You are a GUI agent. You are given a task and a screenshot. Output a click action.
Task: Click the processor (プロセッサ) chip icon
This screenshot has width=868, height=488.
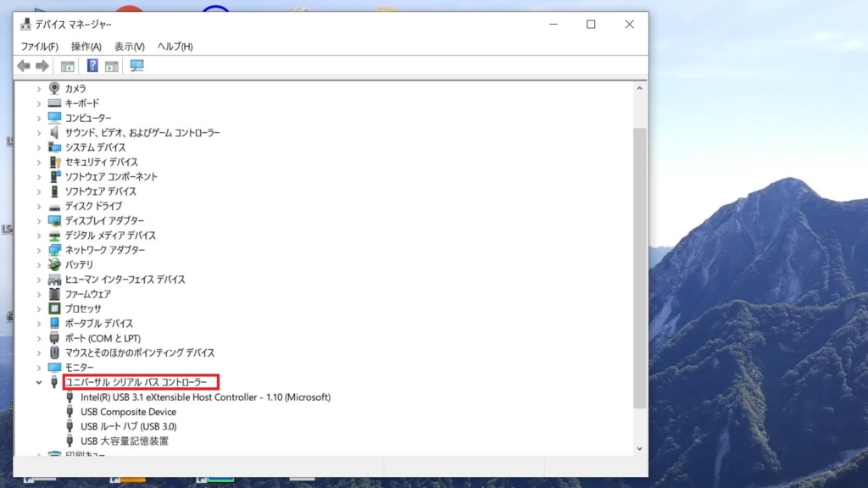55,308
